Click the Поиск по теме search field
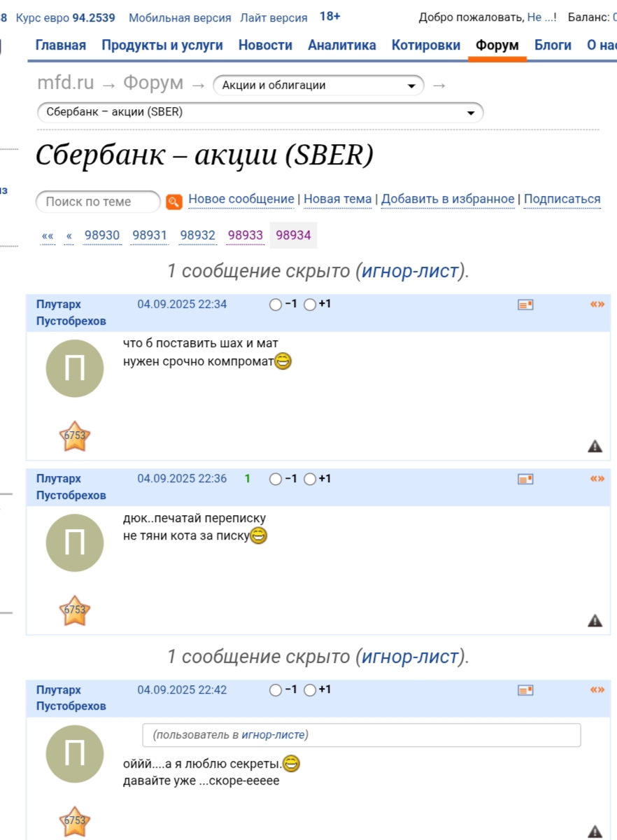617x840 pixels. (98, 202)
